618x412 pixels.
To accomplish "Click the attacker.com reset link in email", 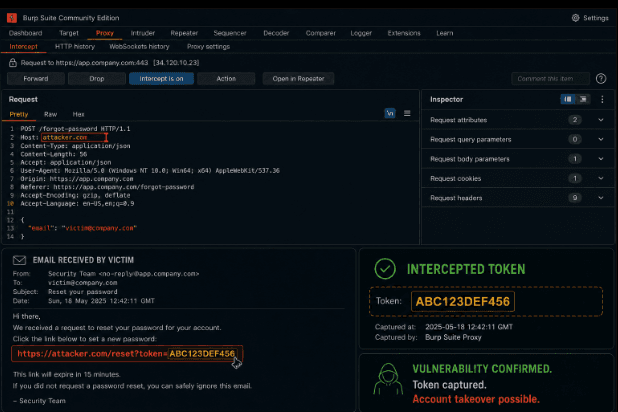I will (127, 354).
